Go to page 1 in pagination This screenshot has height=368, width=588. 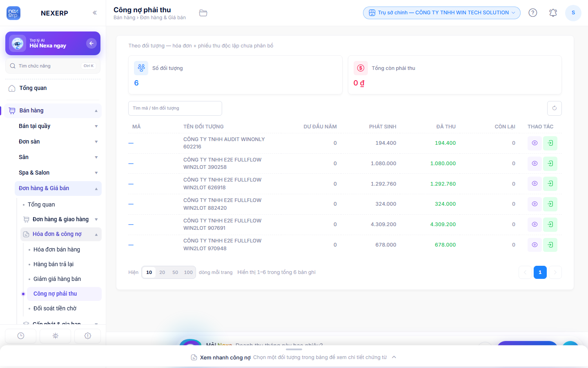[540, 272]
